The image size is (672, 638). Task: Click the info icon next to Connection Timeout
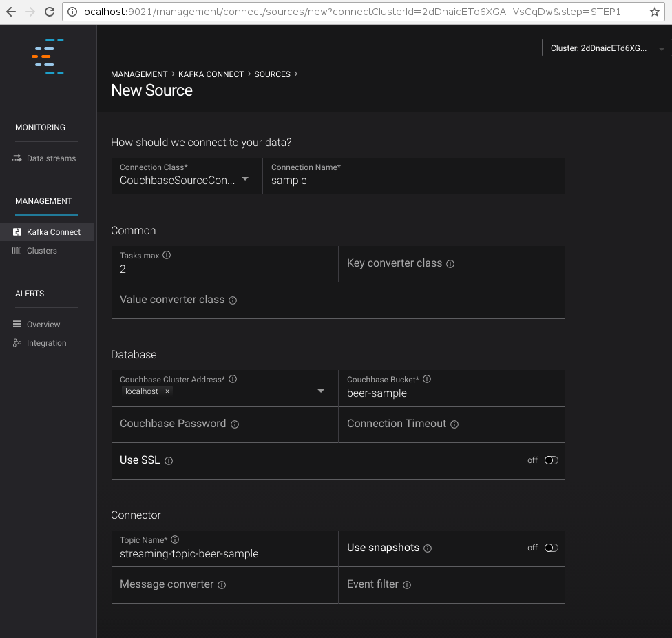pos(454,424)
